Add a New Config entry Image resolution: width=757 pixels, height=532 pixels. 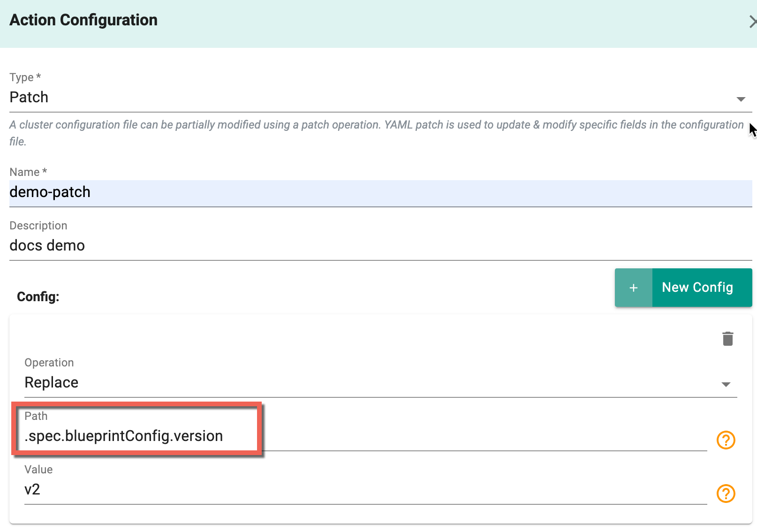(x=683, y=288)
